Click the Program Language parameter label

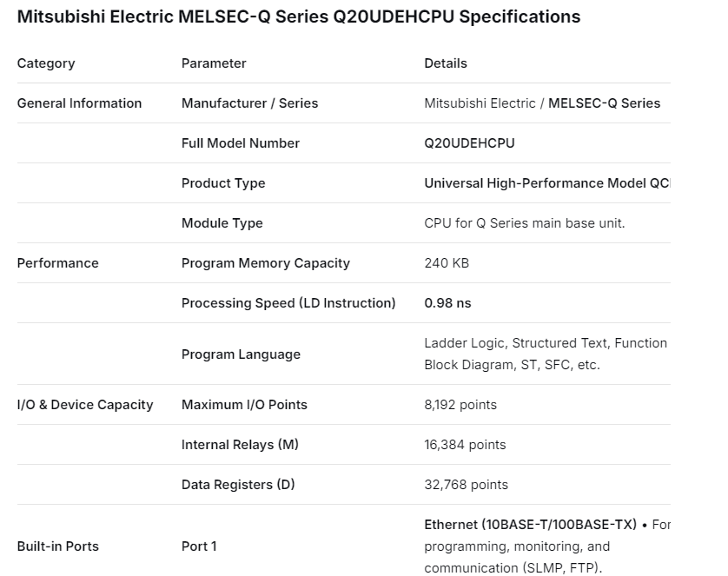coord(241,354)
